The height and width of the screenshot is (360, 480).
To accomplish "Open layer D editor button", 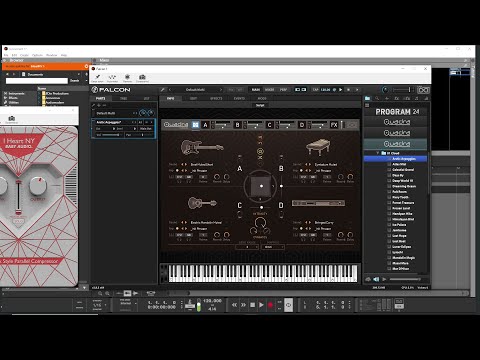I will pyautogui.click(x=302, y=125).
